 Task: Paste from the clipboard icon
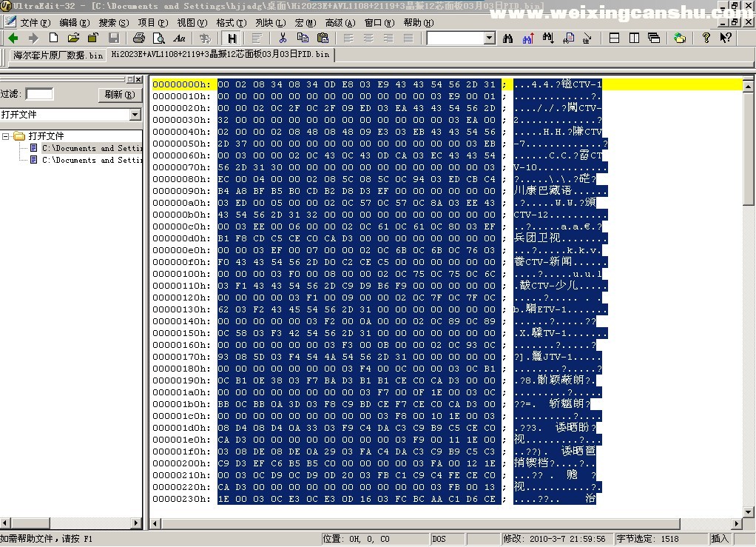(323, 38)
